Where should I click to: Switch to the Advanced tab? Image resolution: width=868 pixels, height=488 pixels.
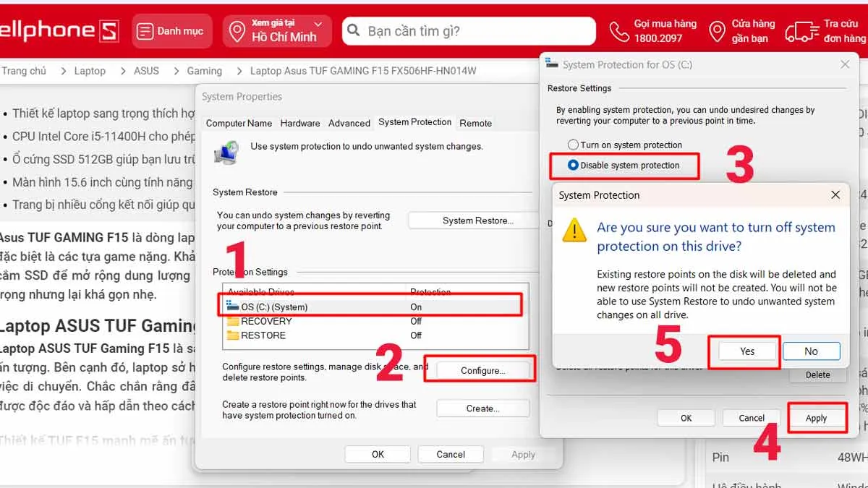coord(349,123)
